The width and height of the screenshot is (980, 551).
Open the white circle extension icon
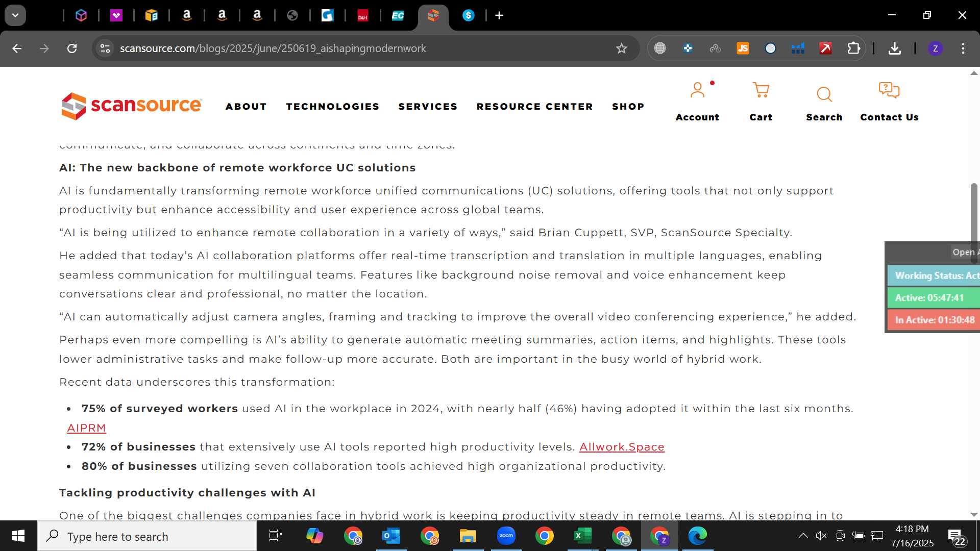pos(770,48)
